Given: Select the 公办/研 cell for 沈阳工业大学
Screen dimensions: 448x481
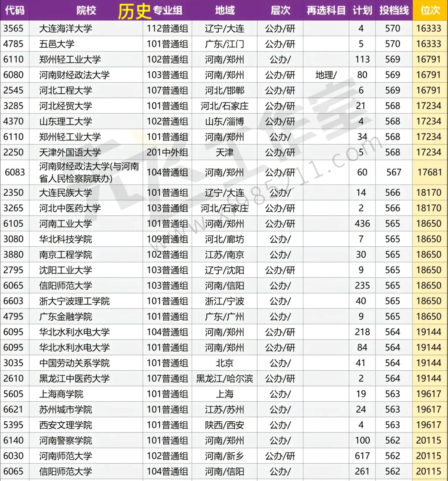Looking at the screenshot, I should click(x=280, y=270).
